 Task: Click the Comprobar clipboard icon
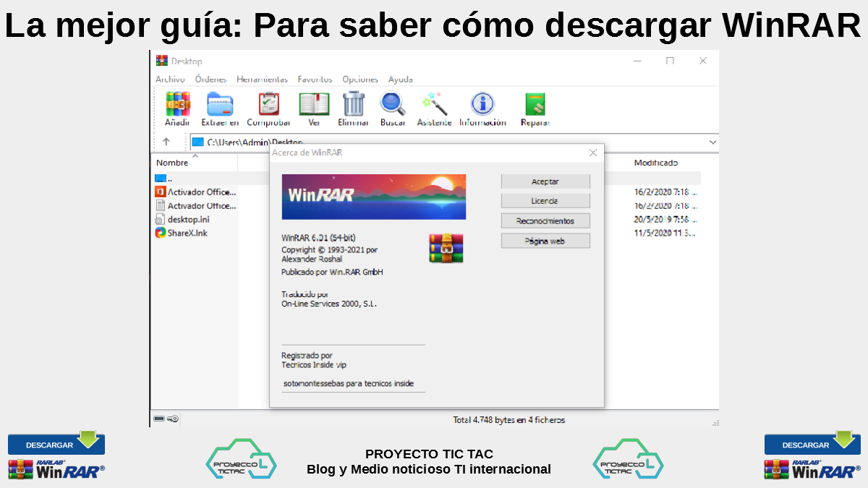[268, 106]
